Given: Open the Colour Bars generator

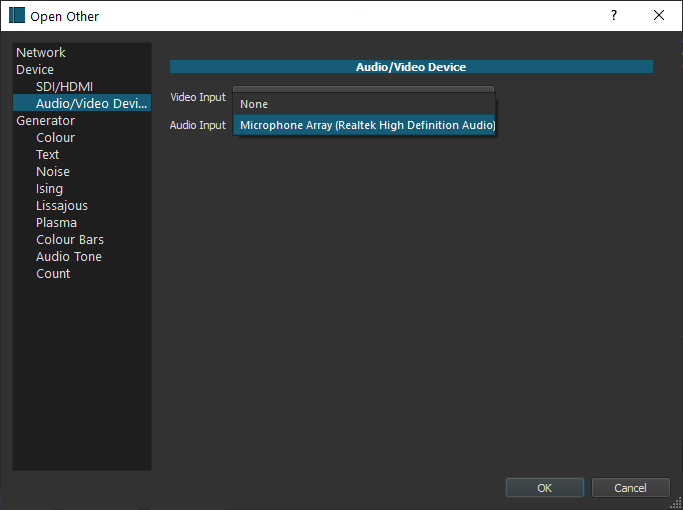Looking at the screenshot, I should pyautogui.click(x=70, y=240).
